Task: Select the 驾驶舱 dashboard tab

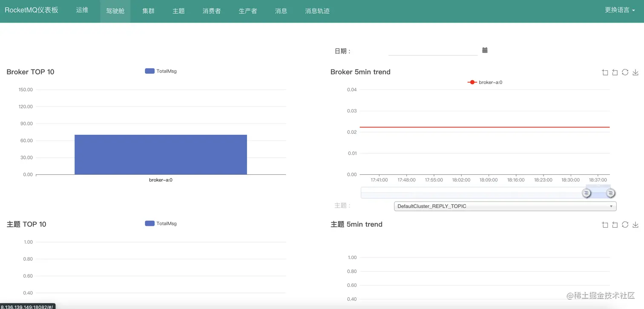Action: (115, 11)
